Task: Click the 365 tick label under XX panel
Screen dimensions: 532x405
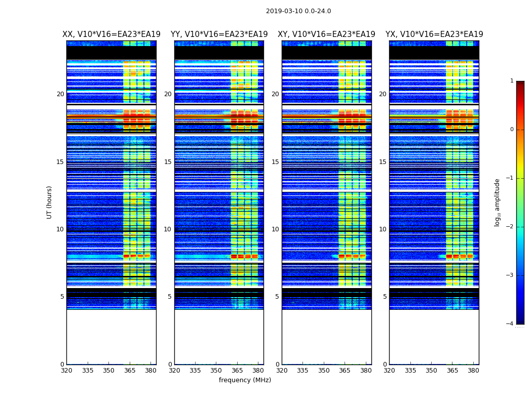Action: point(130,371)
